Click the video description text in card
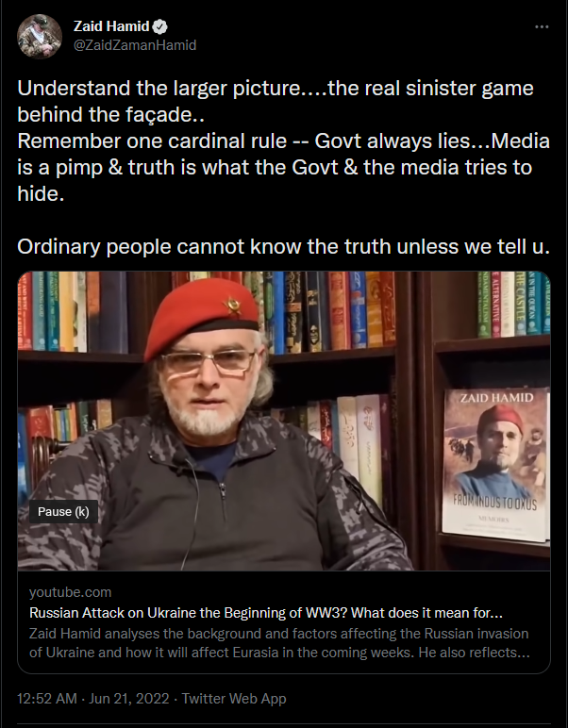 279,643
